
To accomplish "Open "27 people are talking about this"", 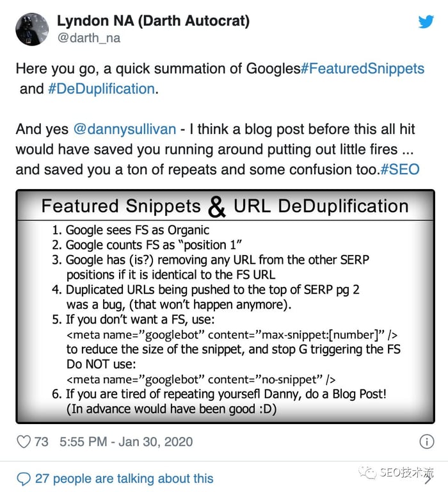I will pos(124,479).
